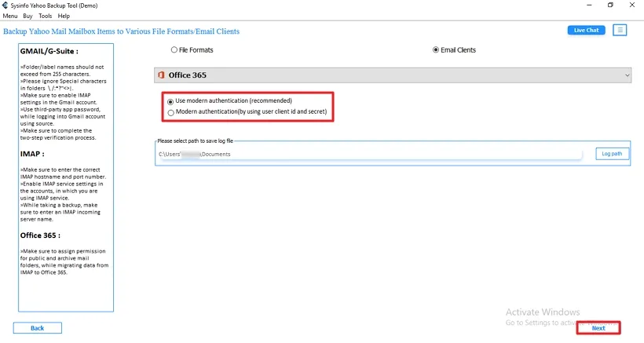Choose Modern authentication by user client id and secret
The image size is (644, 343).
(170, 112)
